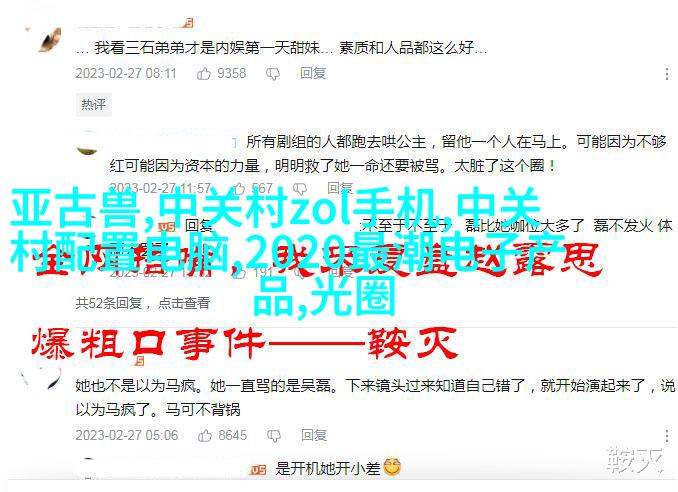Viewport: 678px width, 492px height.
Task: Open the first commenter's avatar
Action: point(49,40)
